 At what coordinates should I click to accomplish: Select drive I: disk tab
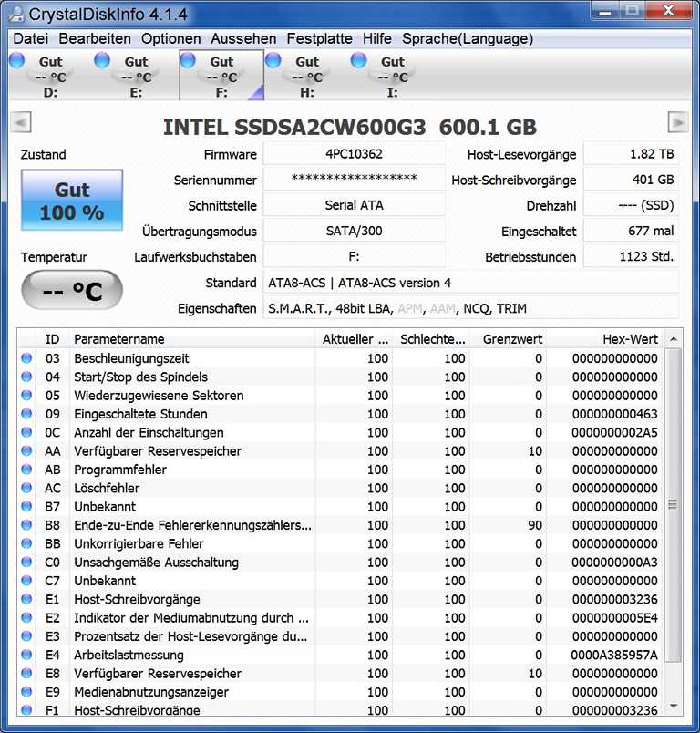(393, 76)
